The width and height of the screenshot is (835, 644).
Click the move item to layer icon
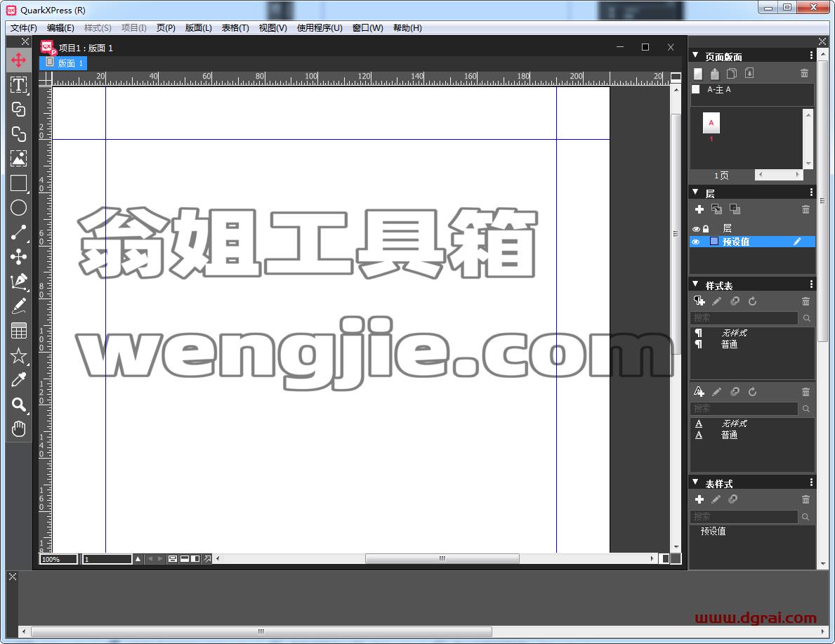717,209
